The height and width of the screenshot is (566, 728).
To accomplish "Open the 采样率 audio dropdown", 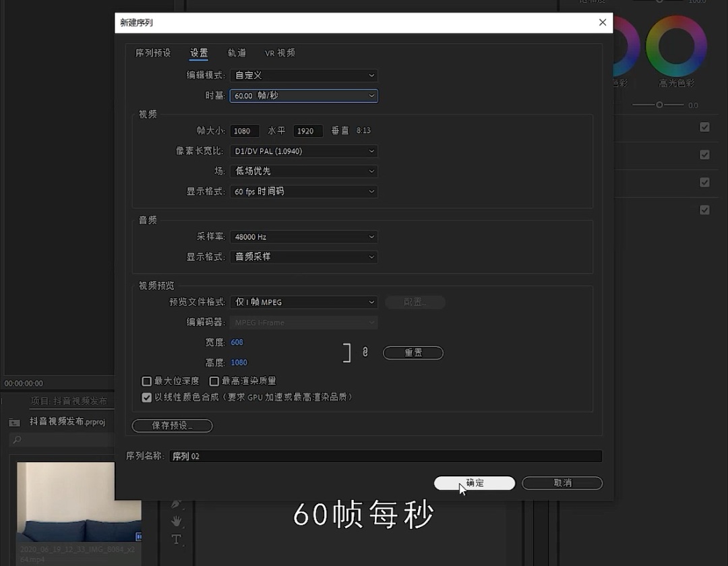I will (303, 237).
